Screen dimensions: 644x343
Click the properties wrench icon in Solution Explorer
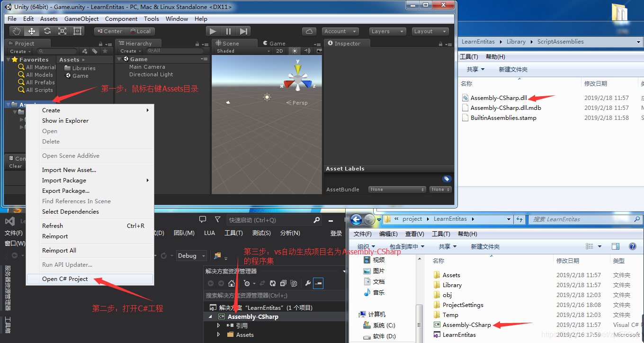coord(308,283)
